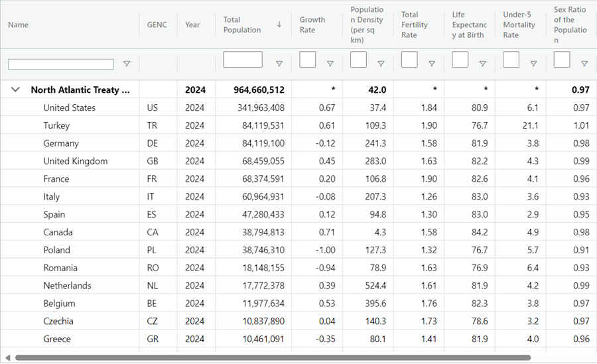Select the United Kingdom row name

tap(76, 161)
